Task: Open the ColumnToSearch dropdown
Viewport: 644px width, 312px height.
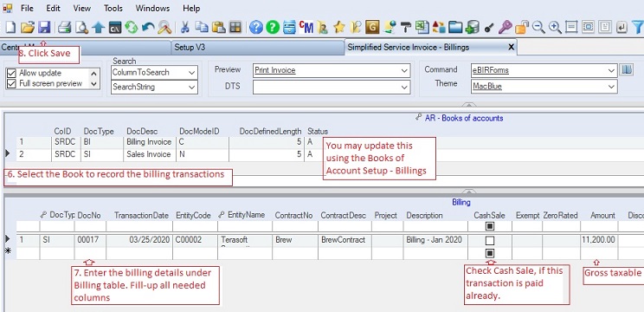Action: (192, 72)
